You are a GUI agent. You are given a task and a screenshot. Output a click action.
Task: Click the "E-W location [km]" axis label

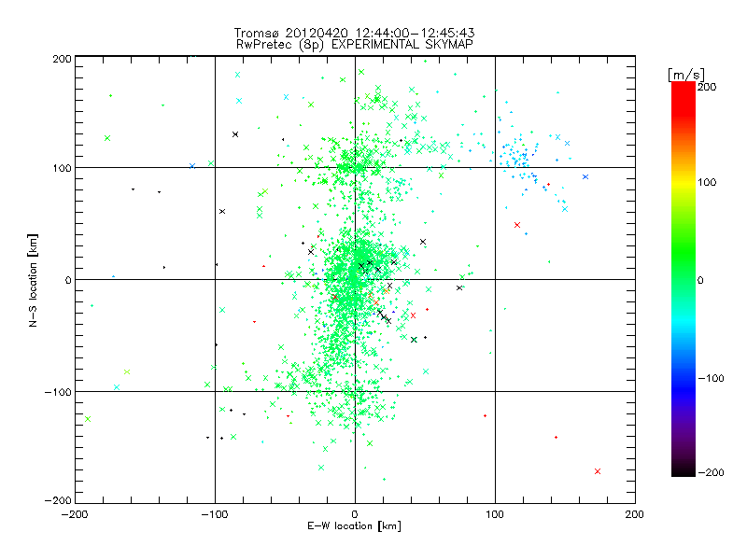click(x=354, y=526)
